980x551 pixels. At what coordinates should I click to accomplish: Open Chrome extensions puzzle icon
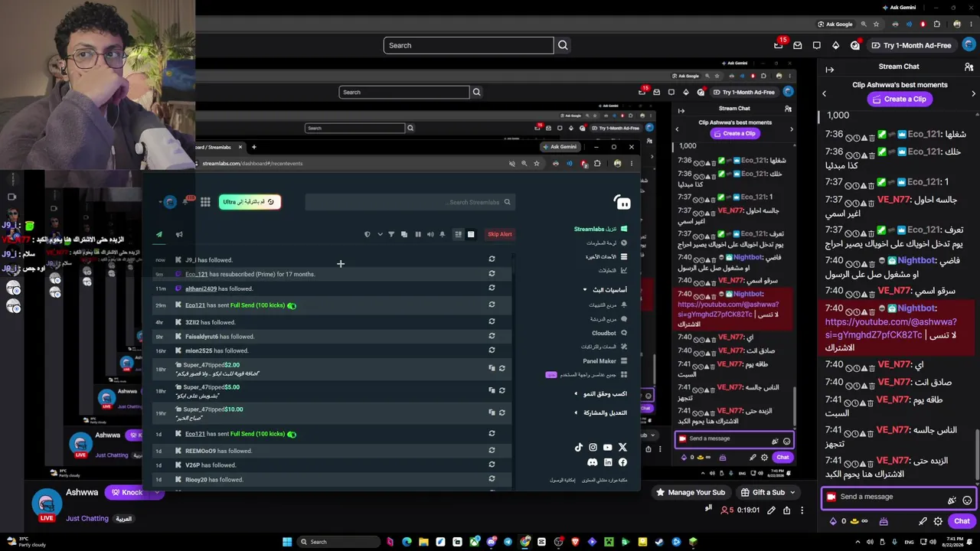pos(936,24)
